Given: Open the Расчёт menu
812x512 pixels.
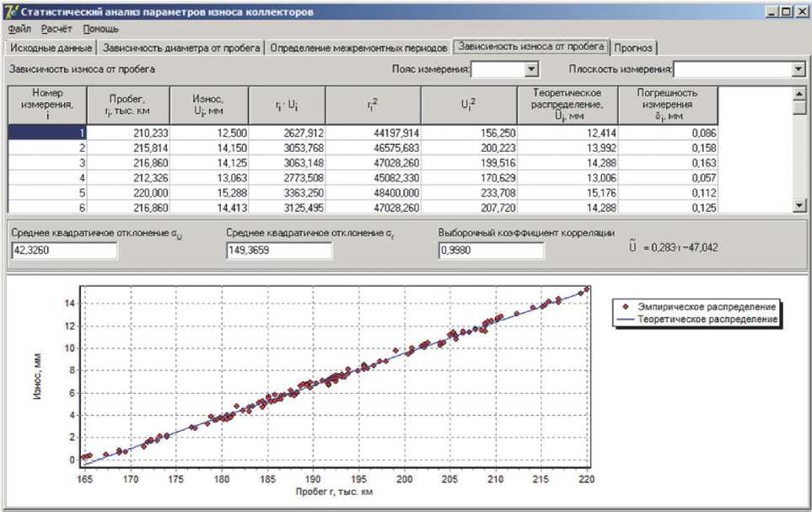Looking at the screenshot, I should pyautogui.click(x=57, y=29).
